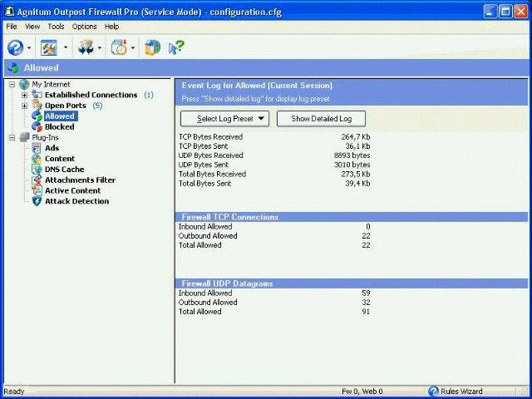Select Open Ports in the tree
This screenshot has width=532, height=399.
coord(66,106)
